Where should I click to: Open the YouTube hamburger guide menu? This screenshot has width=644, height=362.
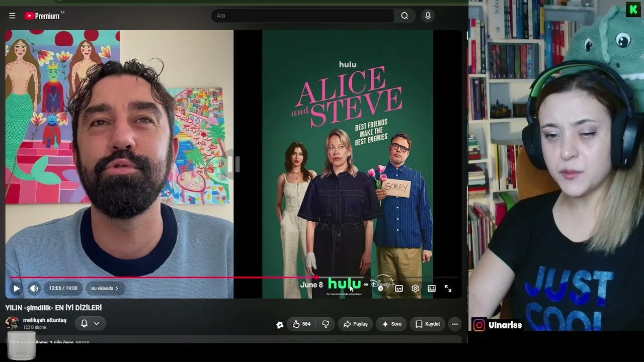tap(12, 16)
